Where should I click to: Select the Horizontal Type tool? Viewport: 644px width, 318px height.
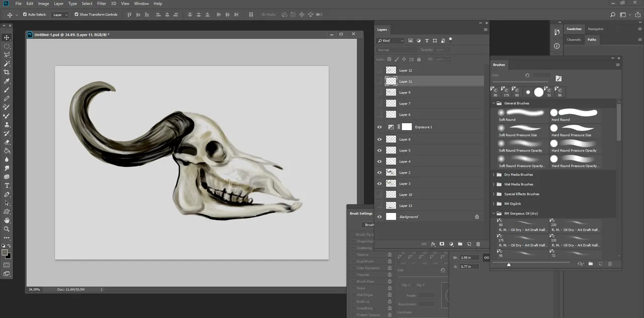7,186
